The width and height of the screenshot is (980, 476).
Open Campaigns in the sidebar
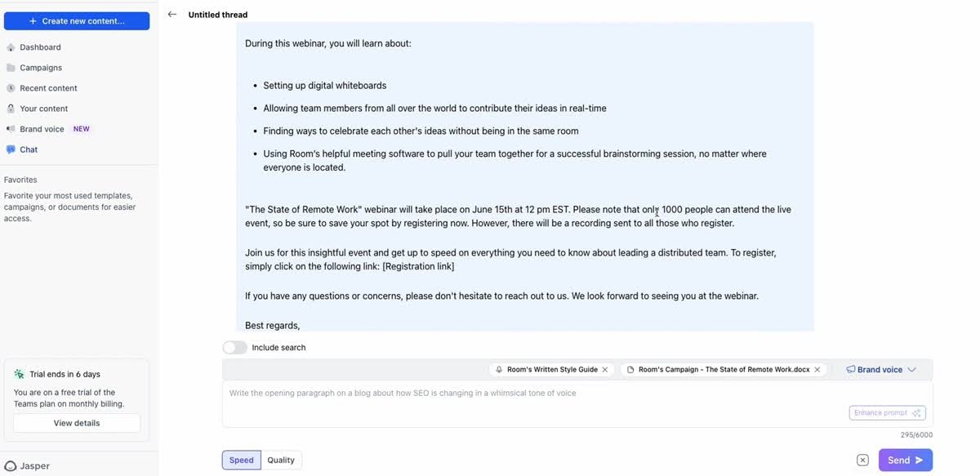[x=41, y=68]
